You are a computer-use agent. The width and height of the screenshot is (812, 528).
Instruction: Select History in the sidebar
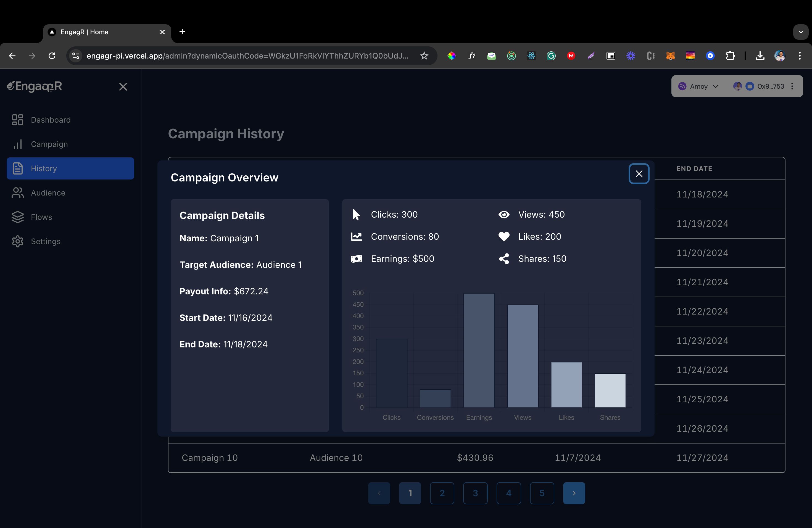pyautogui.click(x=70, y=168)
